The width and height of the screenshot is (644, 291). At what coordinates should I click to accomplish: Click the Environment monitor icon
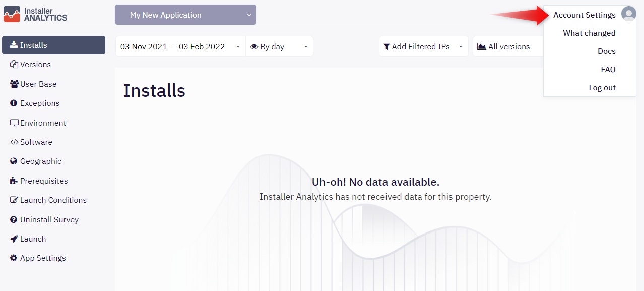coord(14,123)
